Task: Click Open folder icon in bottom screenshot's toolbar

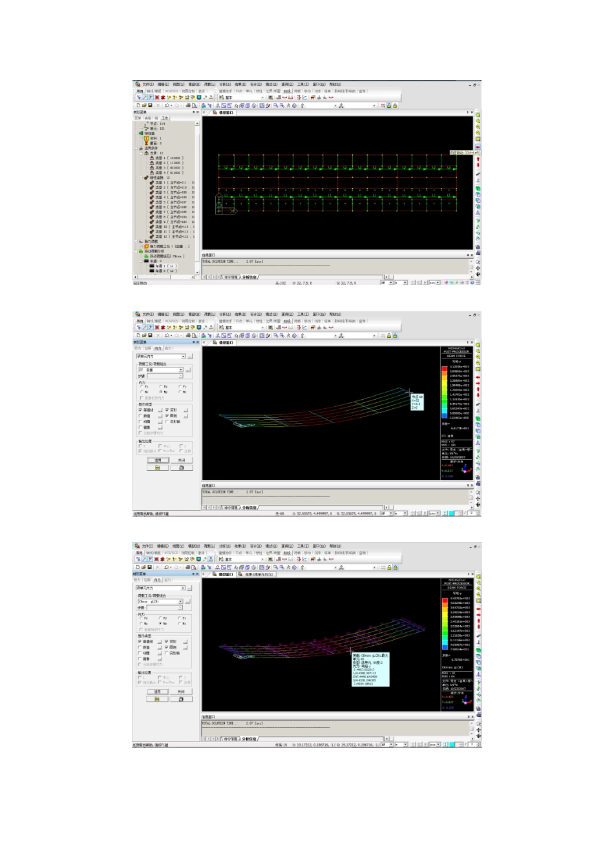Action: coord(144,568)
